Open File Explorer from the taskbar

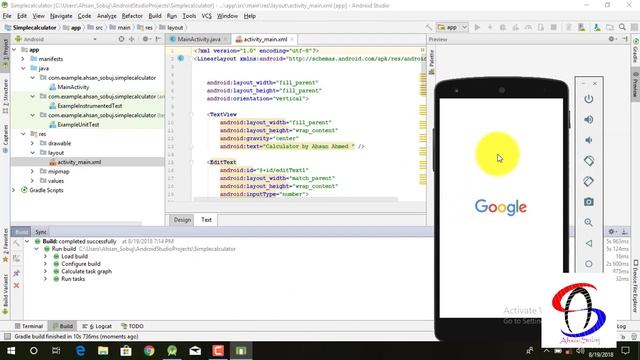pos(103,351)
